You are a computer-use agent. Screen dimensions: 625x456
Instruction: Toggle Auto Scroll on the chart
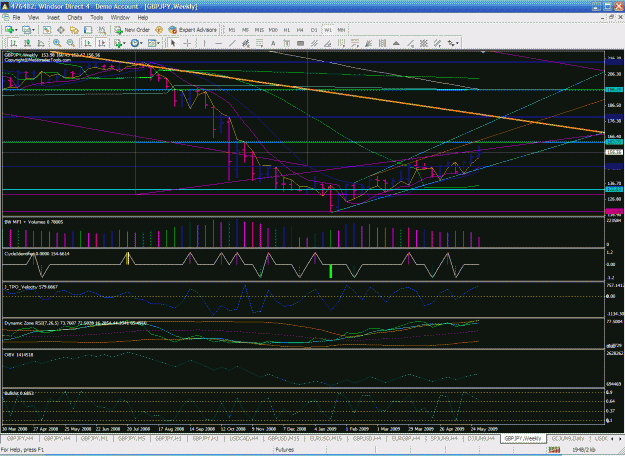coord(88,43)
